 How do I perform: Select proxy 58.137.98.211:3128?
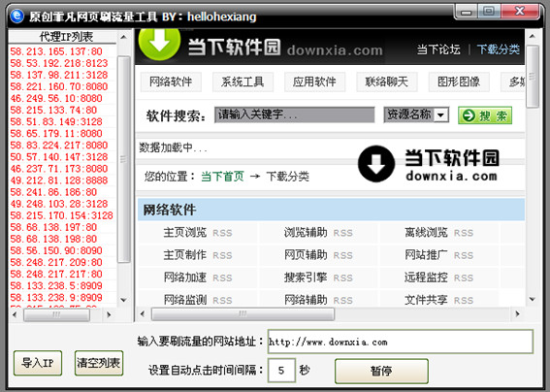pos(59,75)
